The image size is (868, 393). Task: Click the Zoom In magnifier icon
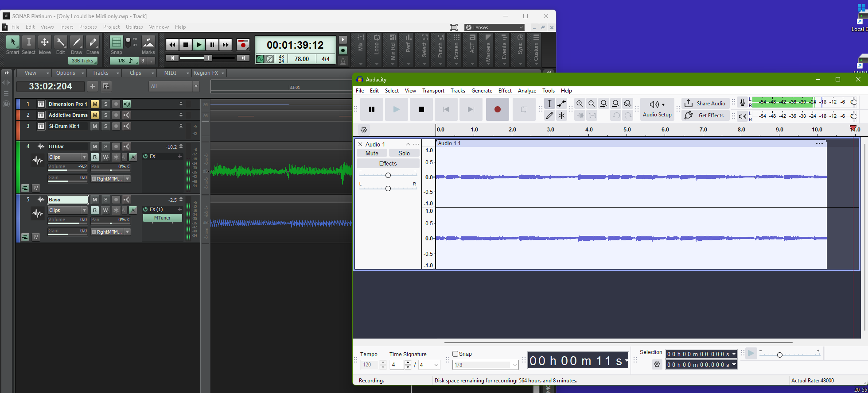click(x=580, y=104)
